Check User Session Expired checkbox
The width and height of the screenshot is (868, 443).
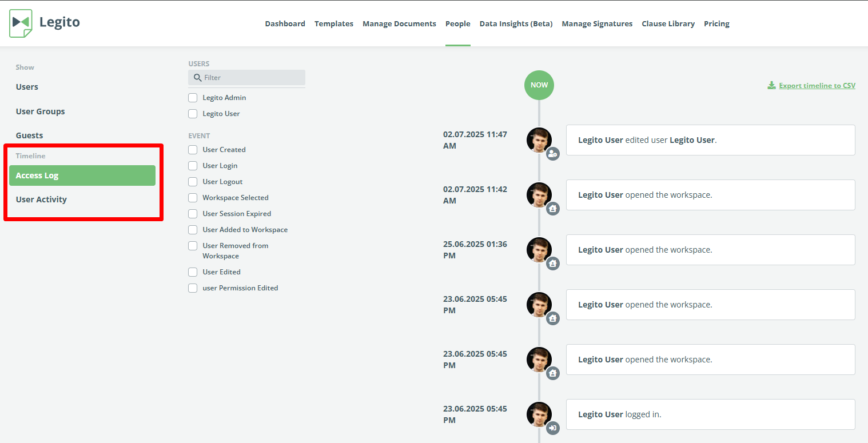(x=193, y=214)
